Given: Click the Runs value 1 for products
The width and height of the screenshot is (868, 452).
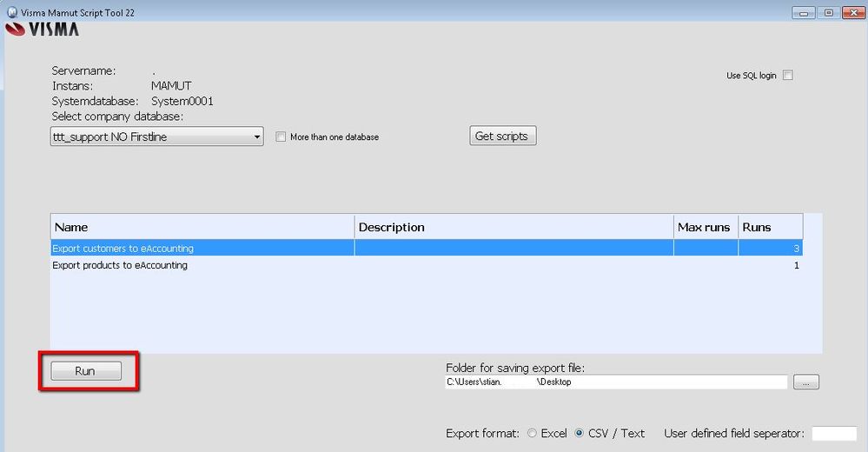Looking at the screenshot, I should [x=797, y=265].
